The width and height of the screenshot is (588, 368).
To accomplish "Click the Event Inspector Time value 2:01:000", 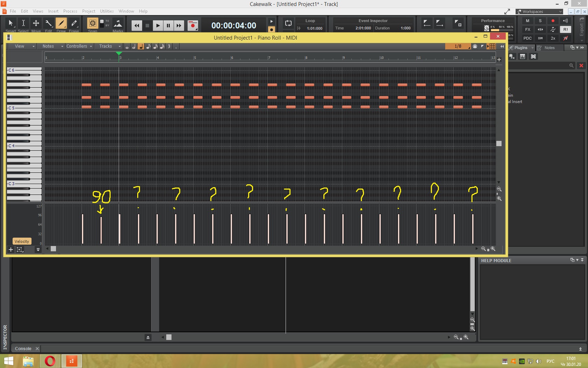I will (x=363, y=28).
